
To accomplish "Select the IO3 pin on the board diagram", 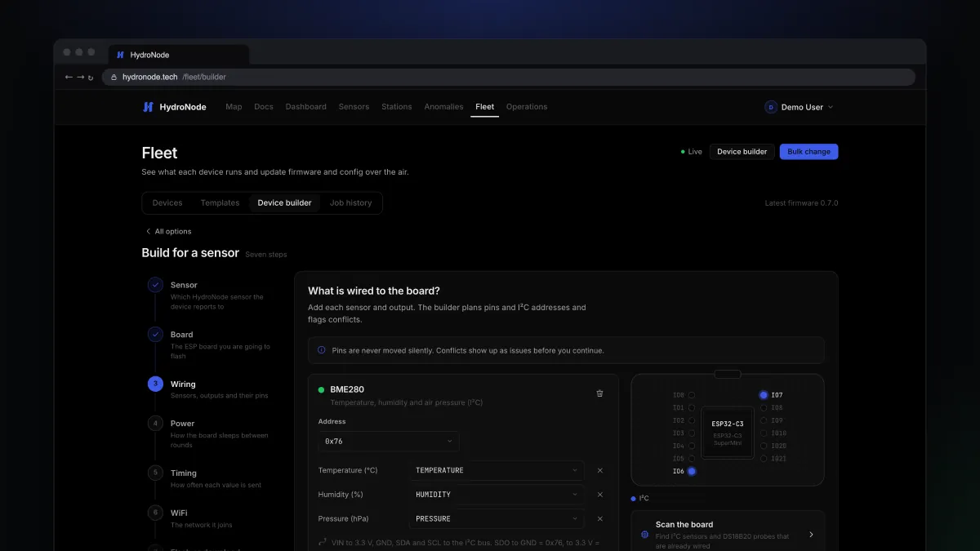I will pos(692,433).
